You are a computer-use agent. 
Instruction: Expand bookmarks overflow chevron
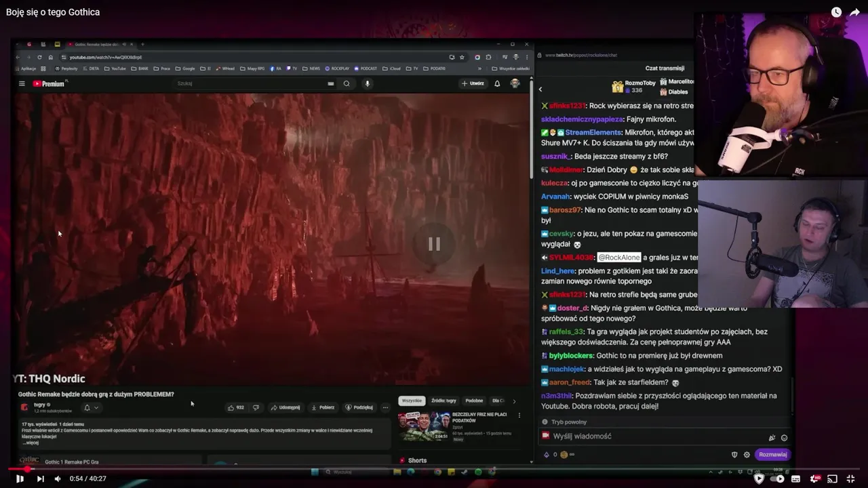tap(479, 68)
